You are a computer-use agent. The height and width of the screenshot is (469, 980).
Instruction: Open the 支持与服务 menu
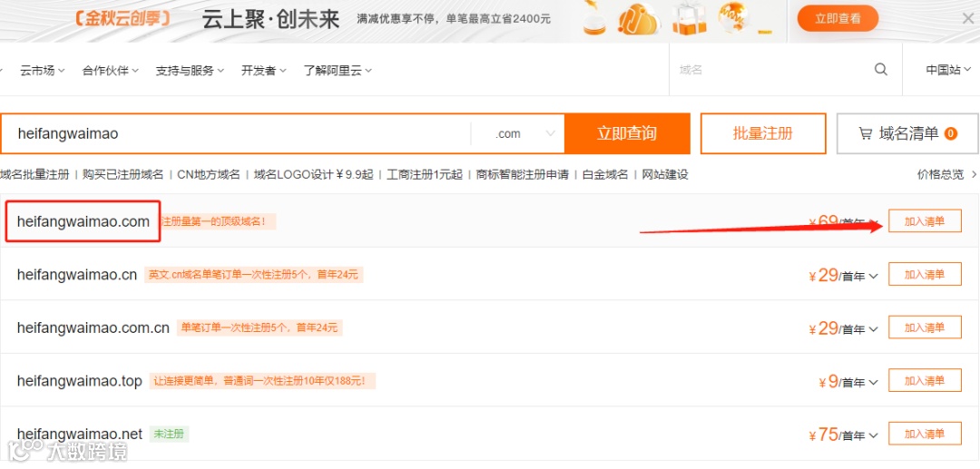pyautogui.click(x=190, y=71)
